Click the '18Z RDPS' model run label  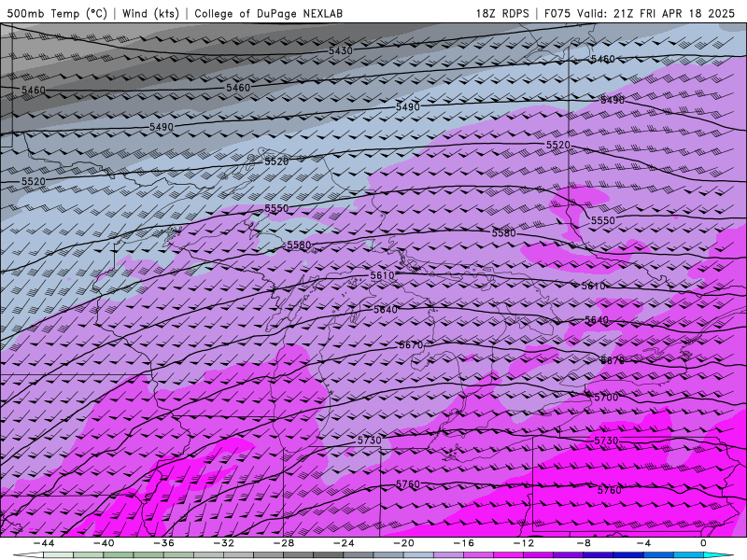point(502,13)
